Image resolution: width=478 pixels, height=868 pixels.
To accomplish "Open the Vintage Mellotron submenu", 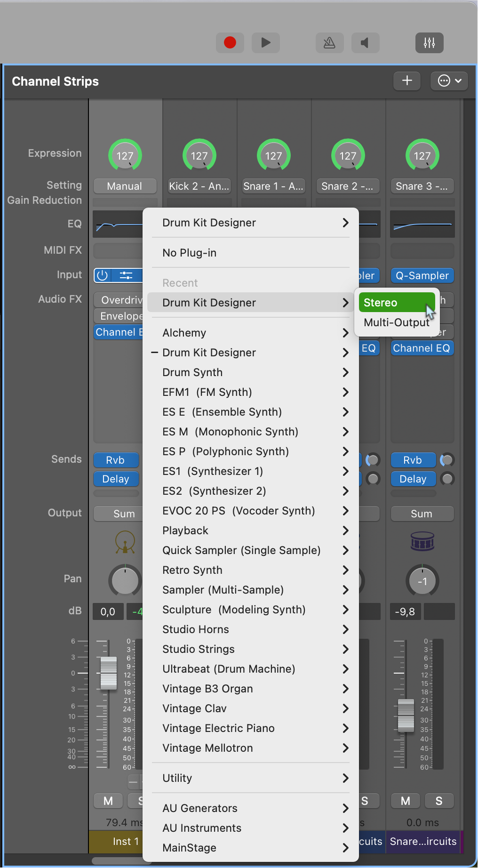I will (251, 748).
